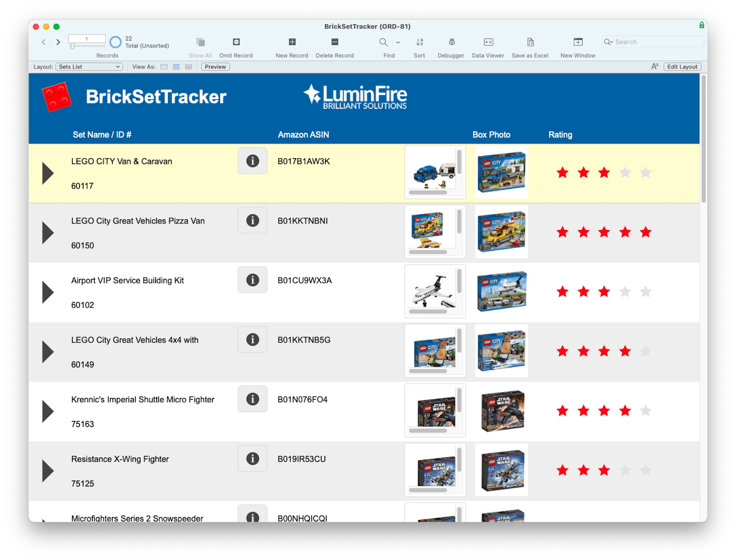Screen dimensions: 736x560
Task: Open a new window
Action: tap(577, 42)
